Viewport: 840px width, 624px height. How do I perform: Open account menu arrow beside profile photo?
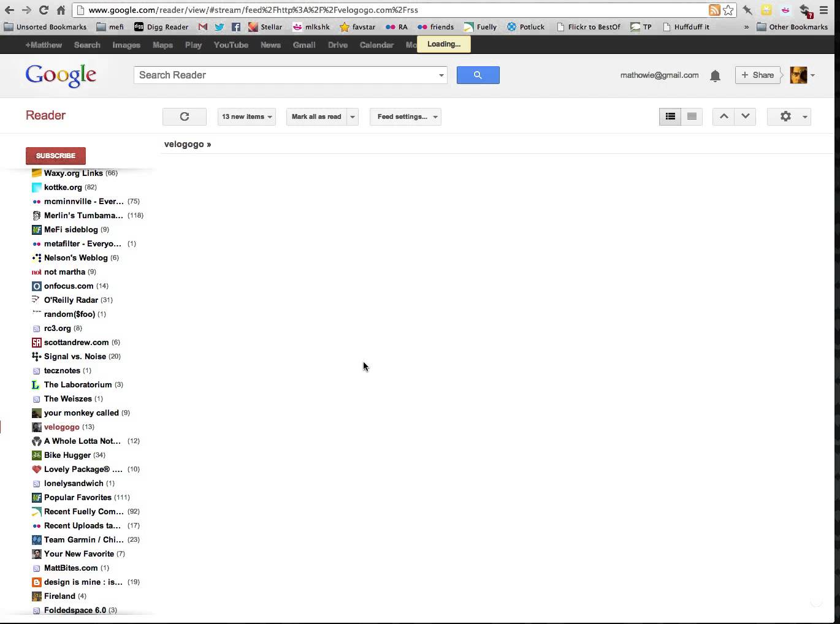click(x=812, y=75)
